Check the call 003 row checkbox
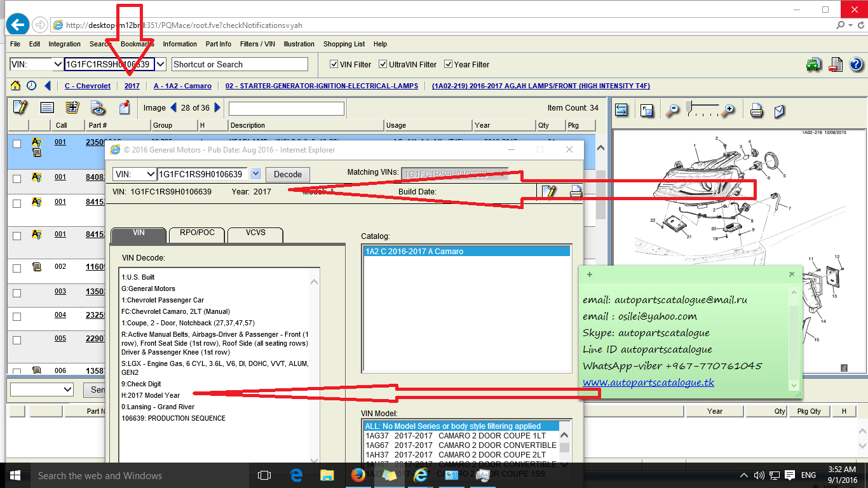The height and width of the screenshot is (488, 868). (17, 293)
